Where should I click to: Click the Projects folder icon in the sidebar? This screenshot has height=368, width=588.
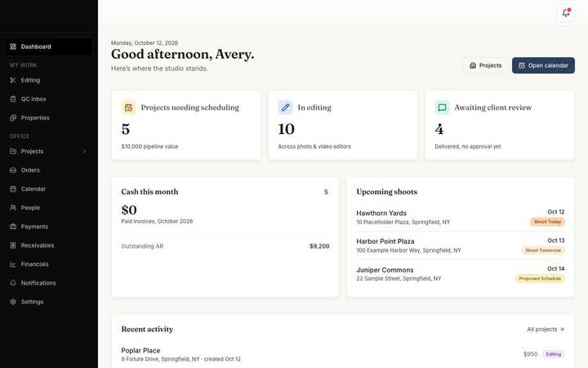(13, 151)
